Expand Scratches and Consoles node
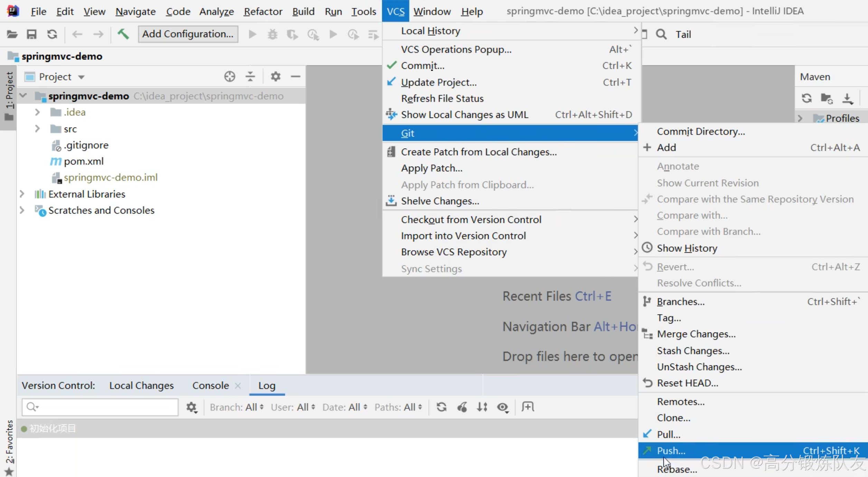Viewport: 868px width, 477px height. click(x=22, y=210)
